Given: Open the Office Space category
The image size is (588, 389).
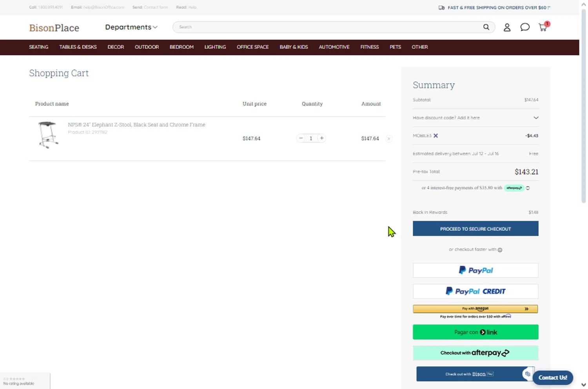Looking at the screenshot, I should pyautogui.click(x=253, y=47).
